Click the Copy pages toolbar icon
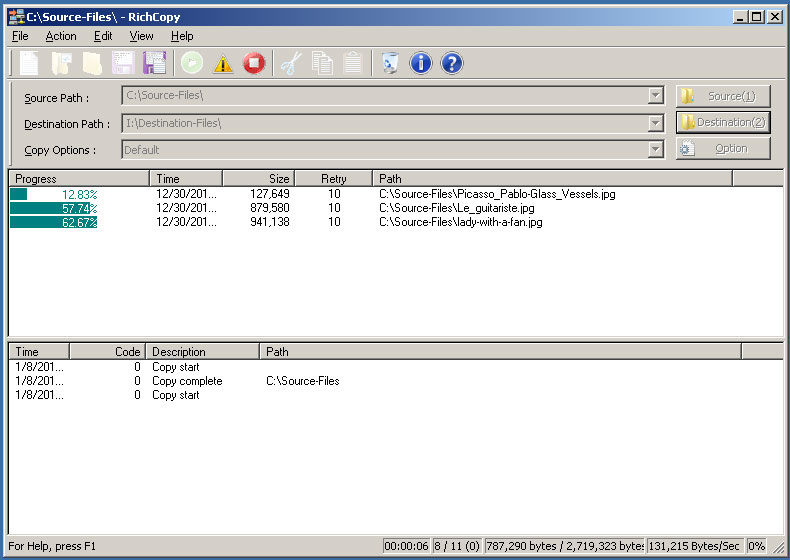Screen dimensions: 790x560 coord(322,64)
